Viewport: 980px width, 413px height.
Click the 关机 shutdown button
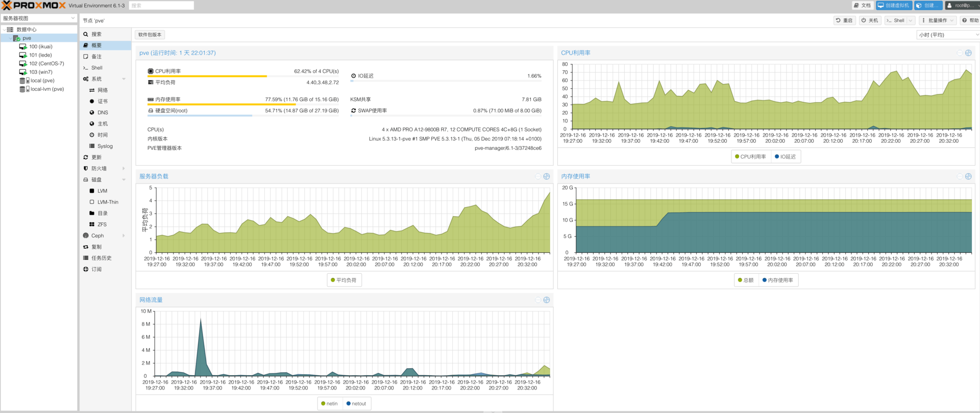[870, 20]
